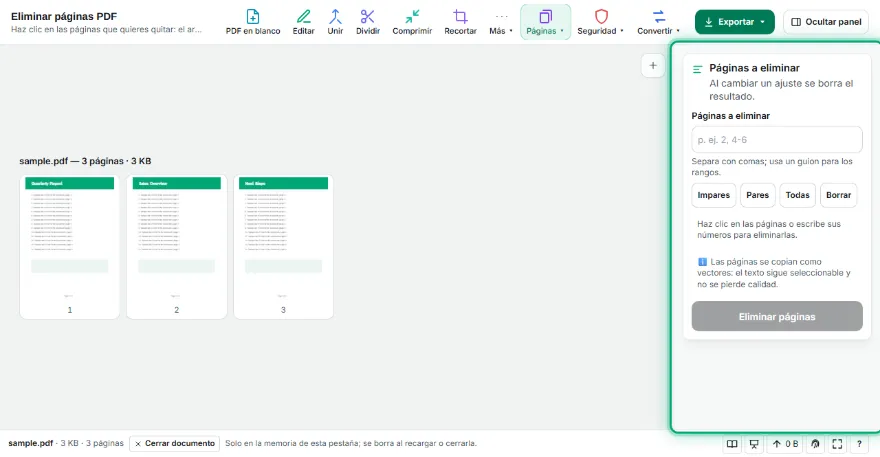Open the PDF en blanco tool
This screenshot has width=880, height=457.
point(253,22)
